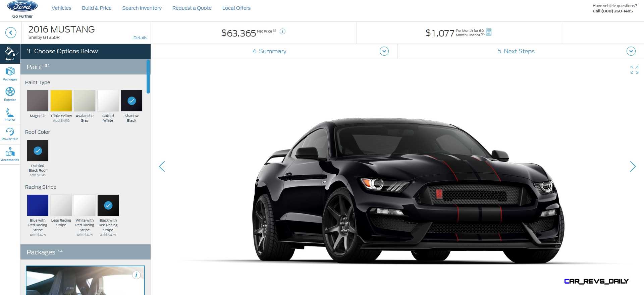Go to Search Inventory menu item
Image resolution: width=644 pixels, height=295 pixels.
pos(142,8)
